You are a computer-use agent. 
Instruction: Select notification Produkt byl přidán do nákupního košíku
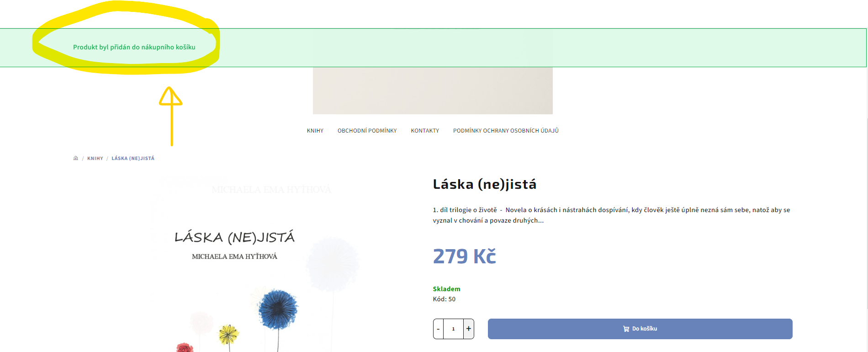coord(134,47)
